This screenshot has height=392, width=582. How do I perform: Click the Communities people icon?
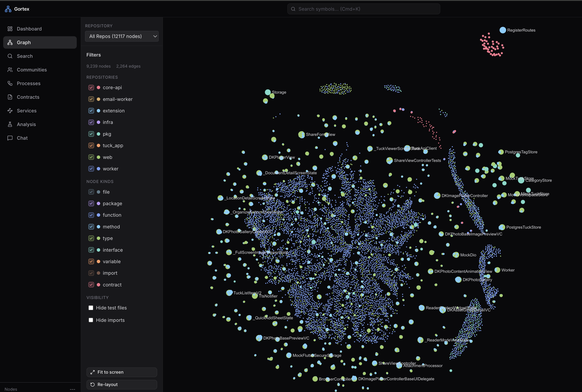pyautogui.click(x=10, y=70)
